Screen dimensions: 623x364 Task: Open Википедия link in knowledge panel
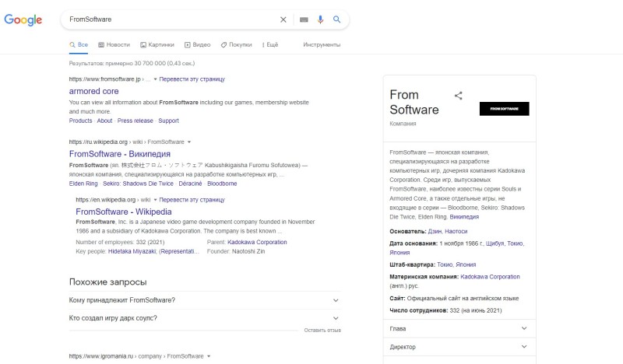(x=464, y=217)
